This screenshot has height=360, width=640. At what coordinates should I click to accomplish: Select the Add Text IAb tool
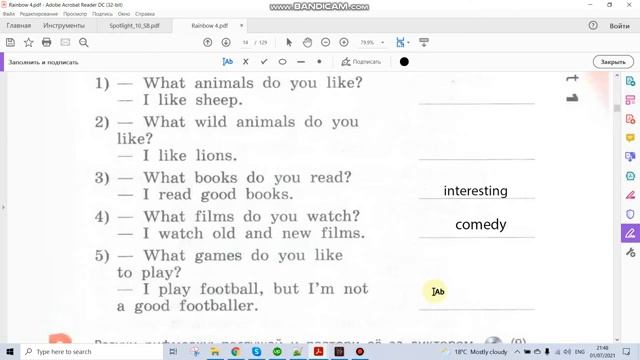pos(227,62)
